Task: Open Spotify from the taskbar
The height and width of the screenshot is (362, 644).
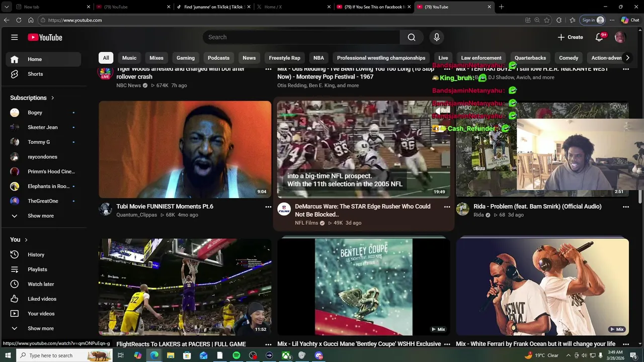Action: coord(236,355)
